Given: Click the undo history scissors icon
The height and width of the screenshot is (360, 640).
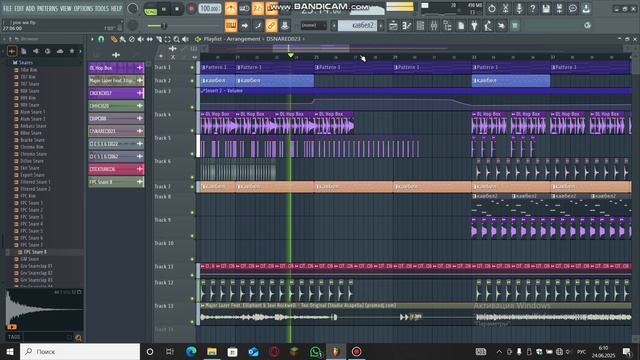Looking at the screenshot, I should [x=505, y=9].
